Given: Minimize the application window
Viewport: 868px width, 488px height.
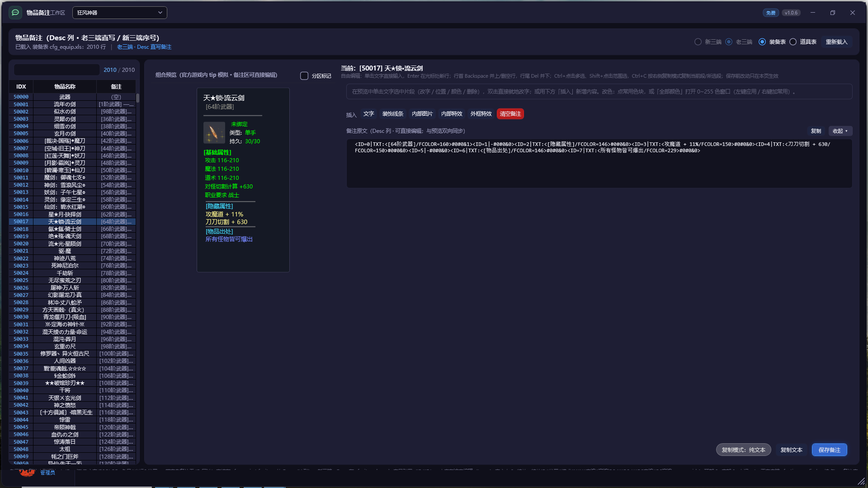Looking at the screenshot, I should click(813, 13).
